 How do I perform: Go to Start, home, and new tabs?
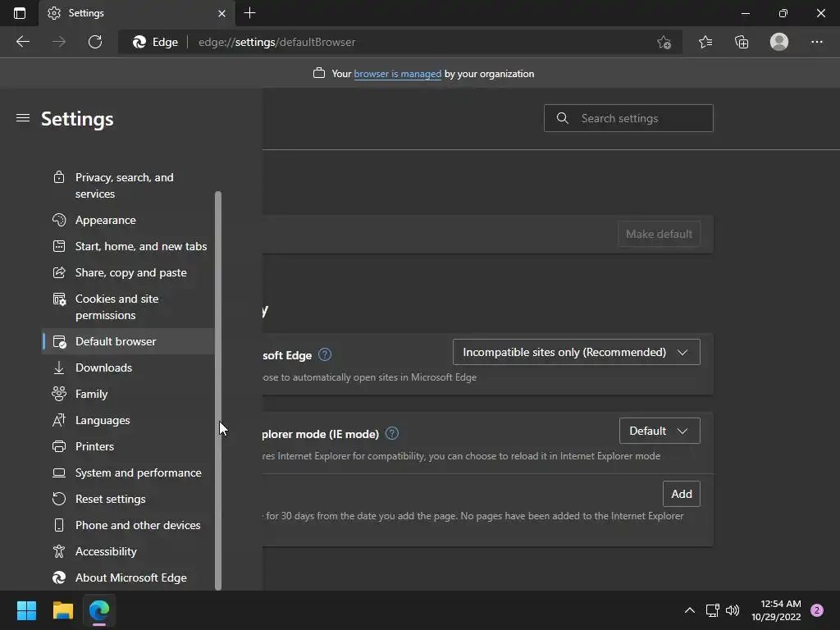[129, 246]
